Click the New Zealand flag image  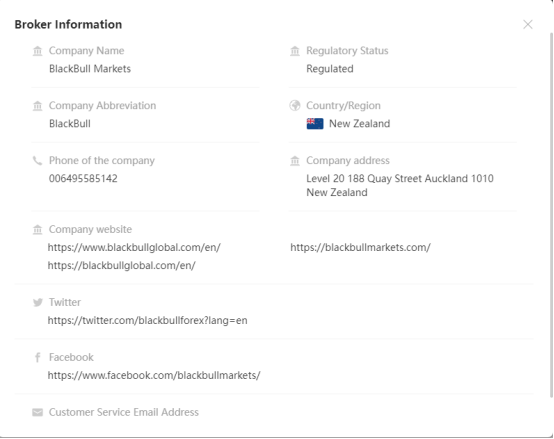(315, 124)
